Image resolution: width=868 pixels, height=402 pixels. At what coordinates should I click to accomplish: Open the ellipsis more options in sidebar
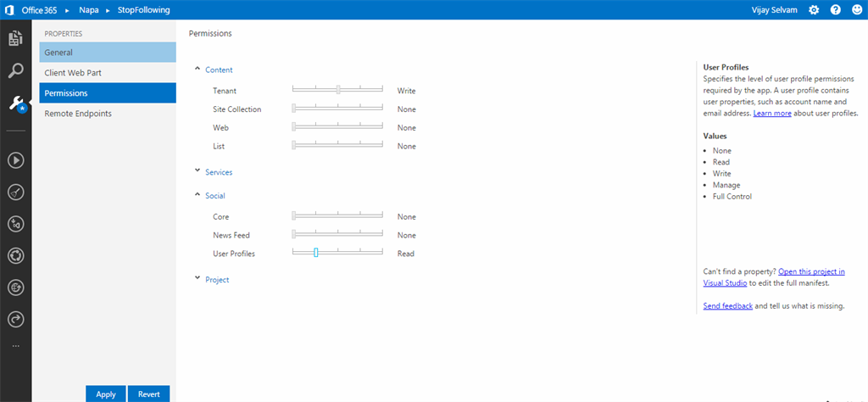(x=15, y=346)
